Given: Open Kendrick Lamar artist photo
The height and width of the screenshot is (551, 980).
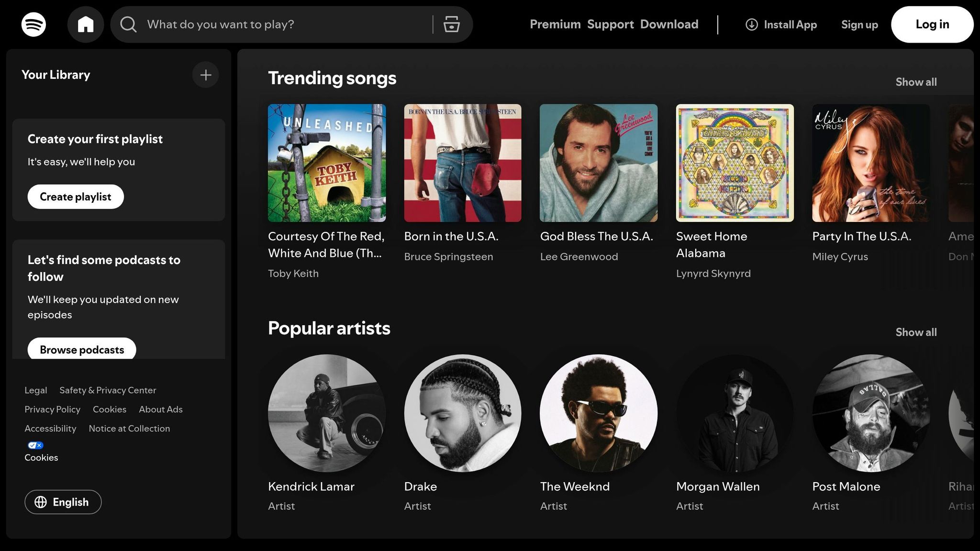Looking at the screenshot, I should (327, 413).
